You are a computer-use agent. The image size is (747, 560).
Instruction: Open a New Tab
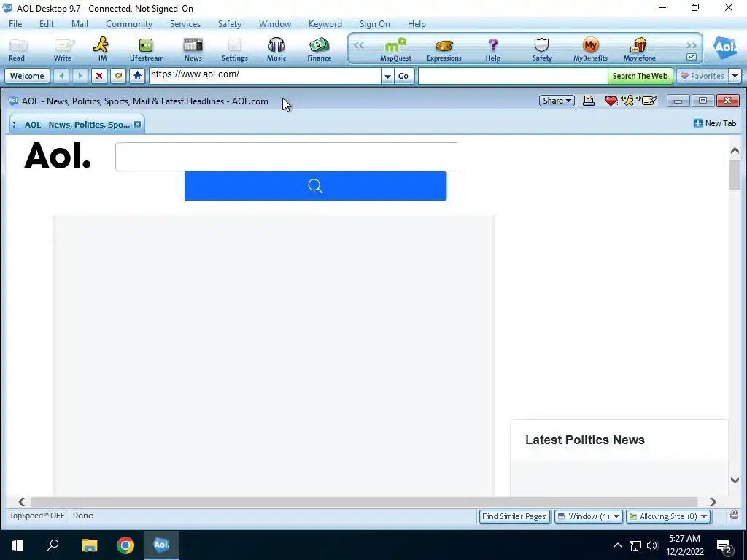[x=715, y=123]
